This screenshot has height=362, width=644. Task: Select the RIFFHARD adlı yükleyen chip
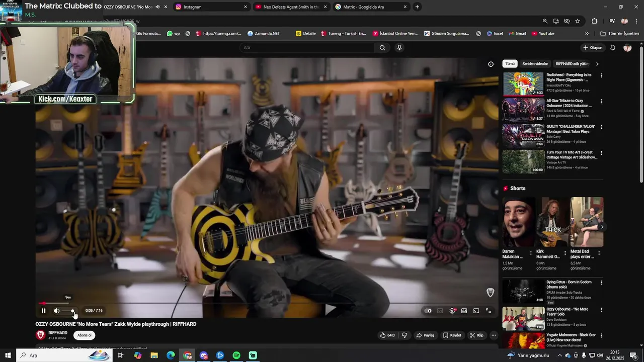click(572, 64)
